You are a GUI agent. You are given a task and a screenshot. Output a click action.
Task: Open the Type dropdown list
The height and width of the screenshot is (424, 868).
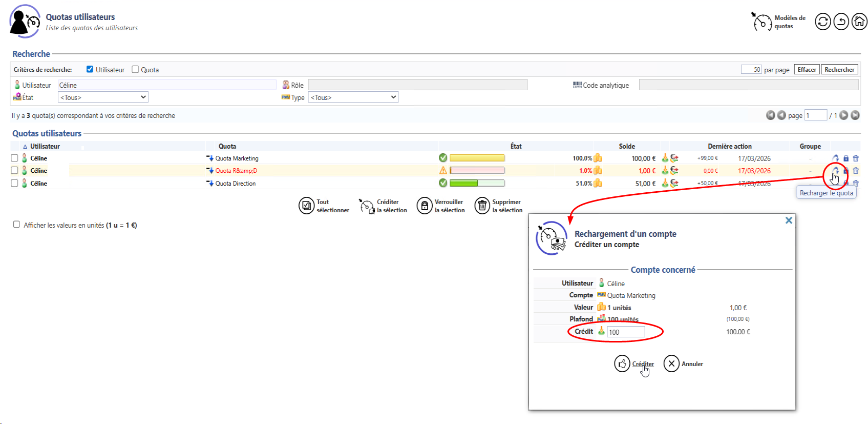[353, 97]
